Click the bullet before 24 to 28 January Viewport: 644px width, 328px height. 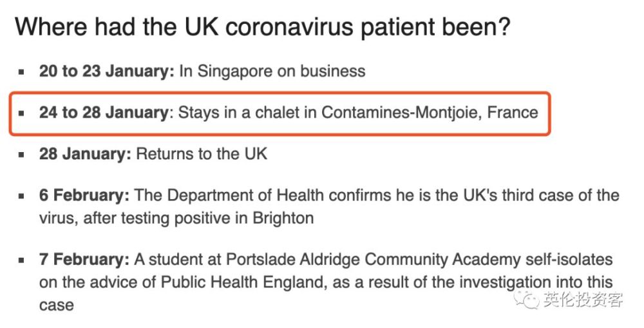21,113
